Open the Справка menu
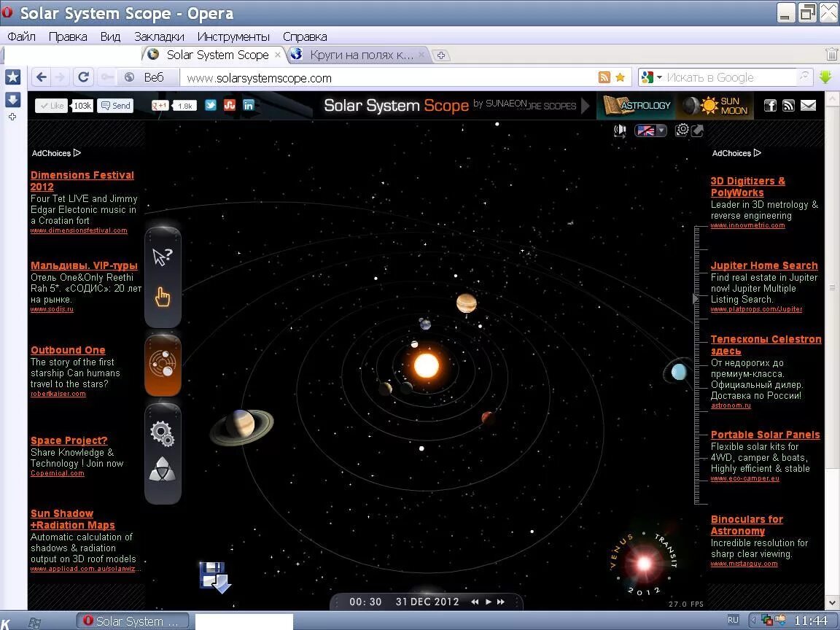Image resolution: width=840 pixels, height=630 pixels. (x=305, y=36)
